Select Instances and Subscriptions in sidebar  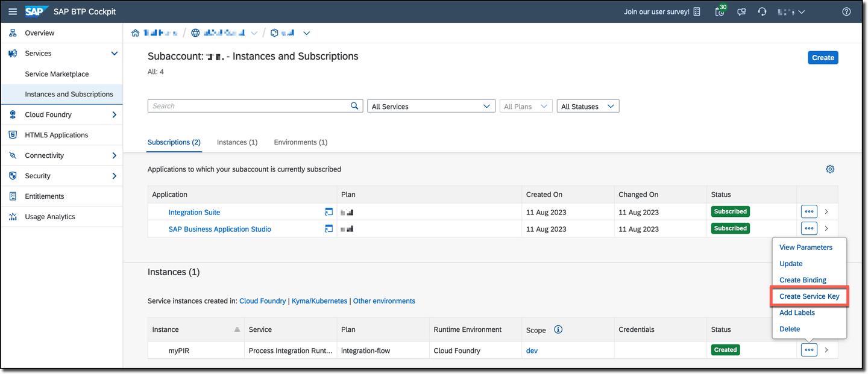[x=69, y=94]
